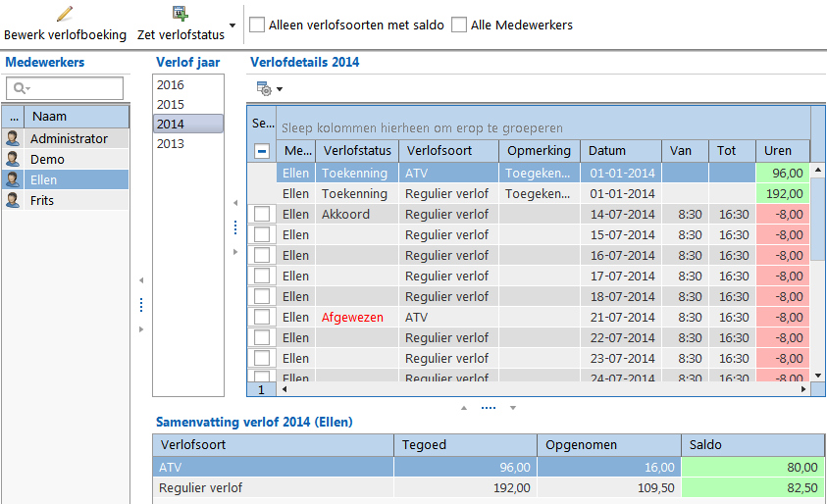Screen dimensions: 827x504
Task: Select year 2013 in Verlof jaar list
Action: click(171, 144)
